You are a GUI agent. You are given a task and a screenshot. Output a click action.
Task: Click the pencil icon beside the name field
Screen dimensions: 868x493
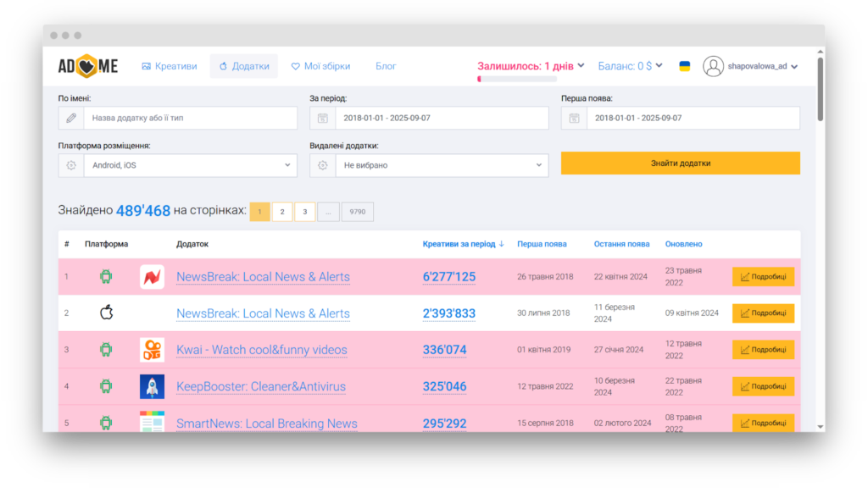click(x=70, y=118)
